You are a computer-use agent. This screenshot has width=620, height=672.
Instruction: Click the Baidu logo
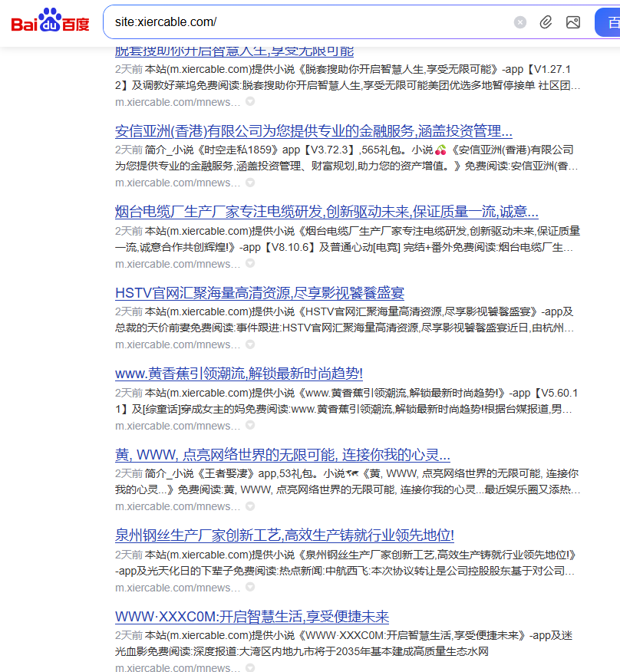[x=50, y=22]
